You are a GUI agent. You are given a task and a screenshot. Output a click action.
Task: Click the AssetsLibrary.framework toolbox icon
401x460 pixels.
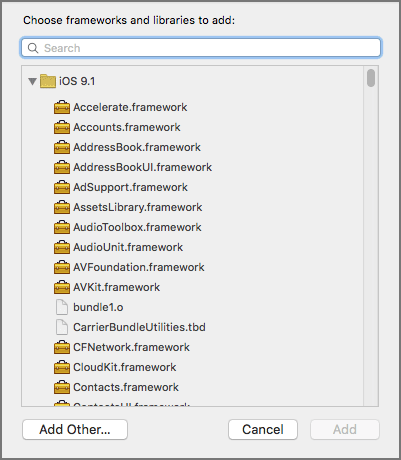(x=62, y=207)
